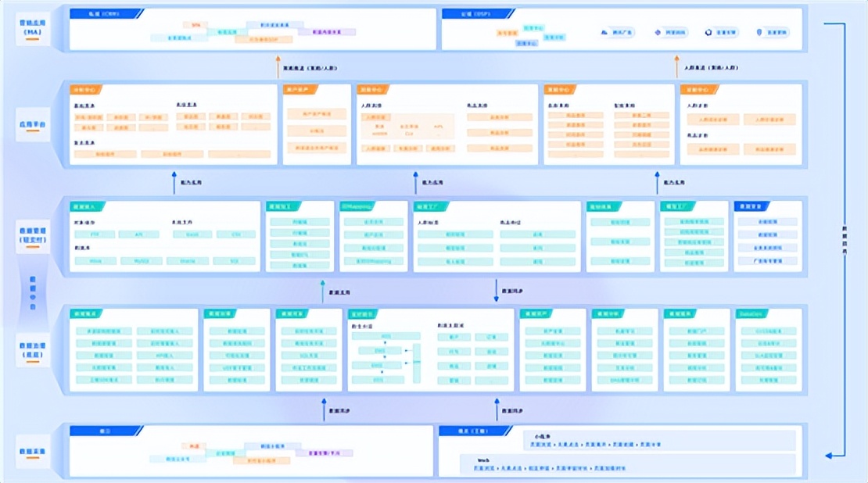Click the shield icon at the far right of the DSP panel
868x483 pixels.
click(x=759, y=33)
